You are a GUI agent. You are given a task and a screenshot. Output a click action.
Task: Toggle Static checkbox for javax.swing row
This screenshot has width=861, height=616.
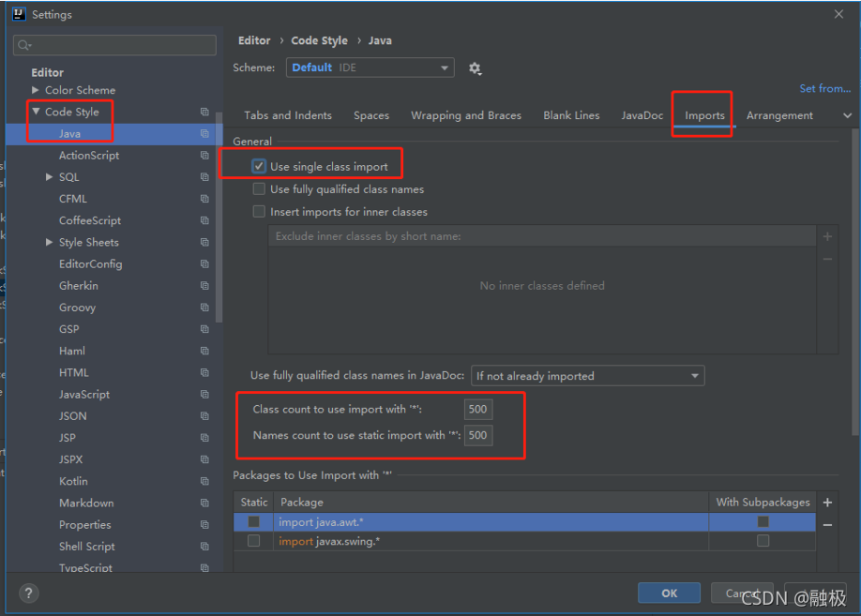(x=253, y=541)
